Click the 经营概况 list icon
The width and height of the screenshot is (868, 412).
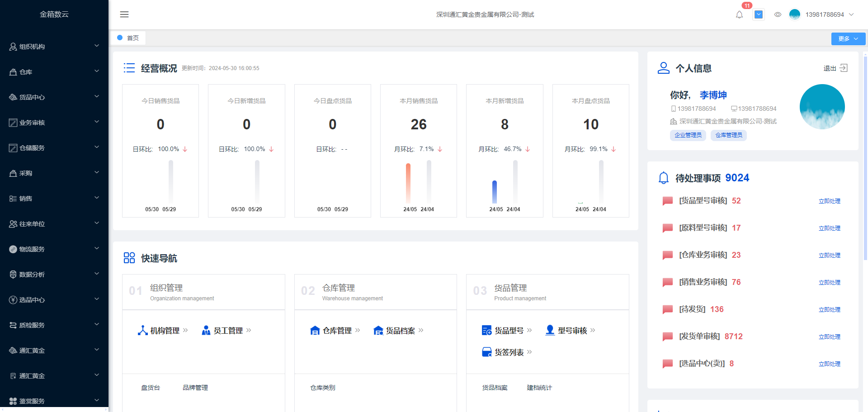click(x=129, y=68)
